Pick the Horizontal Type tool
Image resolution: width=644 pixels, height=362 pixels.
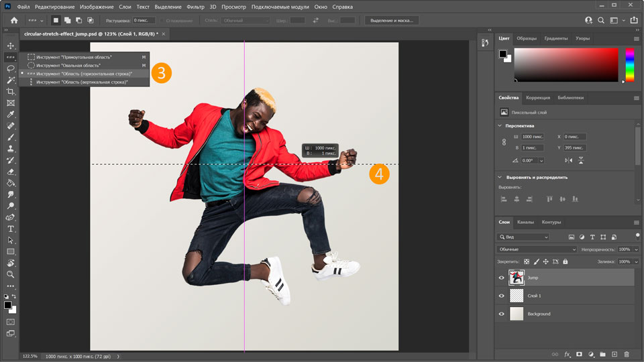11,229
